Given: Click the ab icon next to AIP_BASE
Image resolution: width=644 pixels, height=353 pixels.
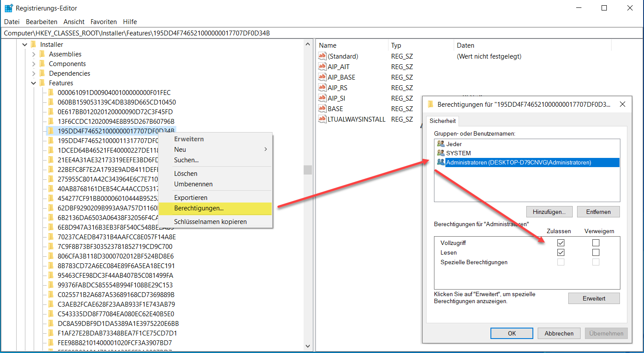Looking at the screenshot, I should (322, 77).
